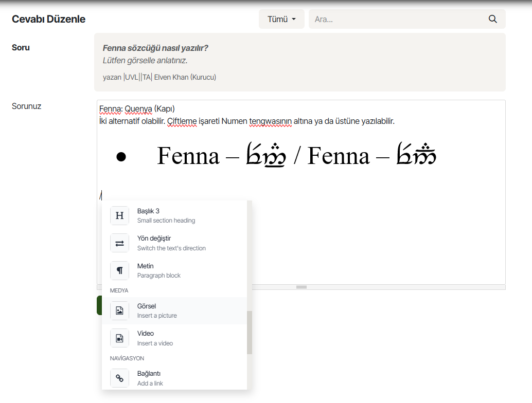Click the editor resize handle bar
Image resolution: width=532 pixels, height=403 pixels.
pyautogui.click(x=301, y=287)
